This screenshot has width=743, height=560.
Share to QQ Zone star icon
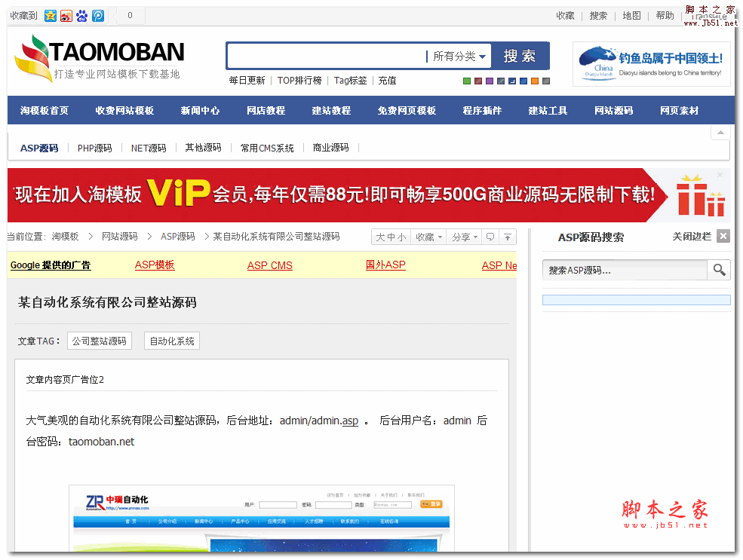[51, 16]
